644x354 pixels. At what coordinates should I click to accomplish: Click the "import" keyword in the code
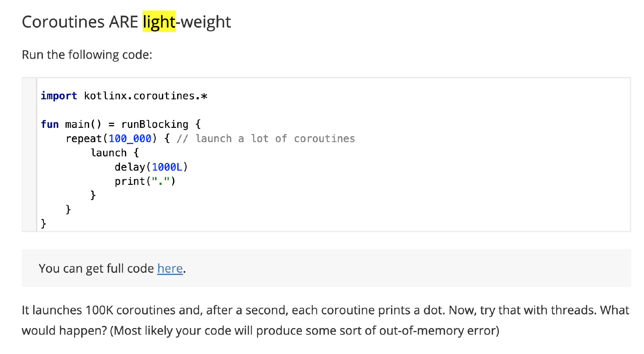click(59, 96)
